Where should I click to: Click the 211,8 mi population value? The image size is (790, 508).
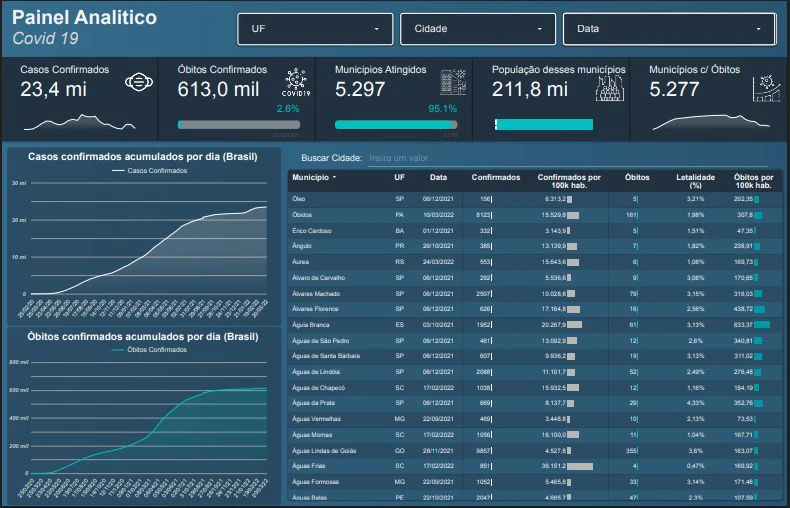coord(530,89)
